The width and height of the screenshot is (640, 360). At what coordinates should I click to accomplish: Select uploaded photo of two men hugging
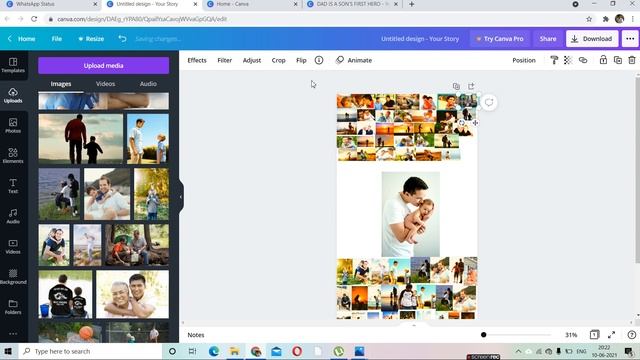(x=132, y=294)
